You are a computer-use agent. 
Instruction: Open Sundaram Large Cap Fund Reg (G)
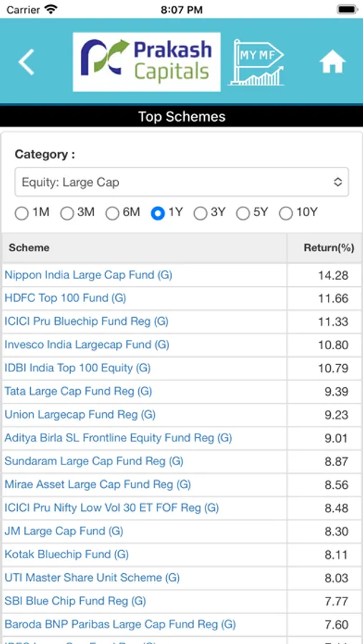[x=94, y=461]
